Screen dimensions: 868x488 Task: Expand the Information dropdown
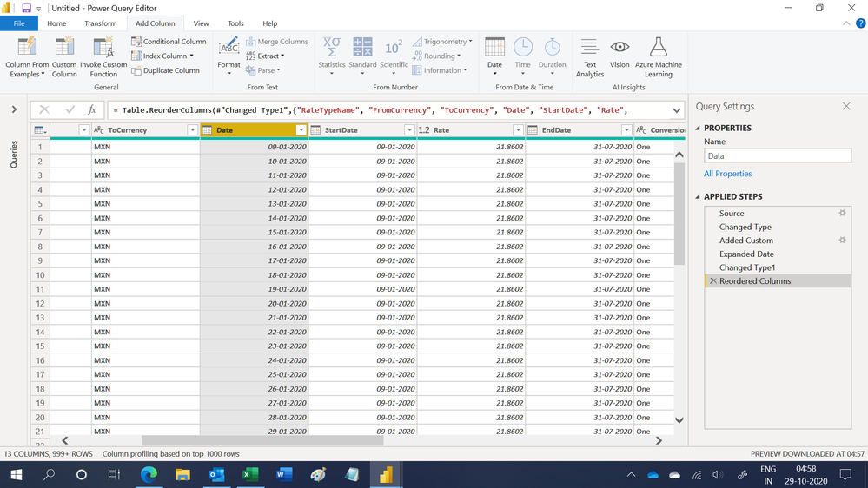pos(466,70)
